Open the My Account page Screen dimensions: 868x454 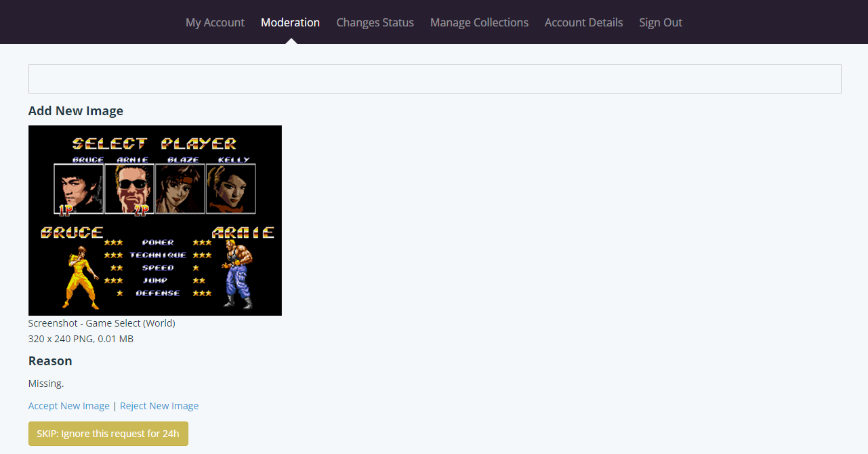click(x=215, y=22)
